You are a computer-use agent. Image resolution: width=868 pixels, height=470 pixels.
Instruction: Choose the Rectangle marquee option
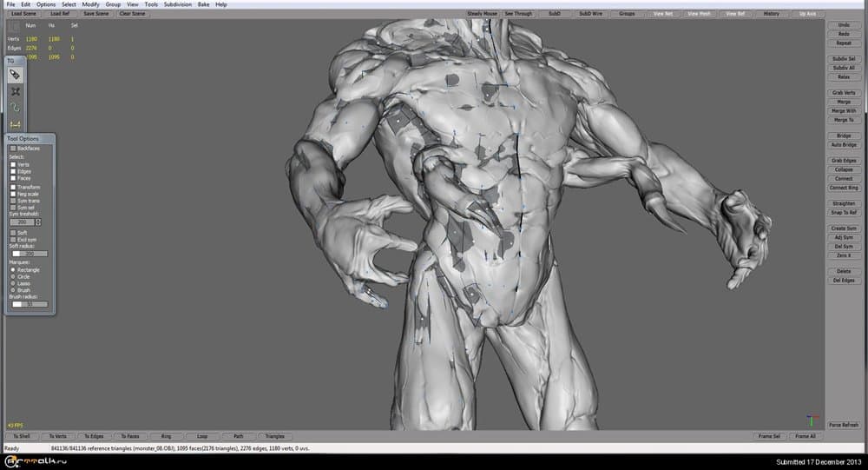[x=13, y=270]
